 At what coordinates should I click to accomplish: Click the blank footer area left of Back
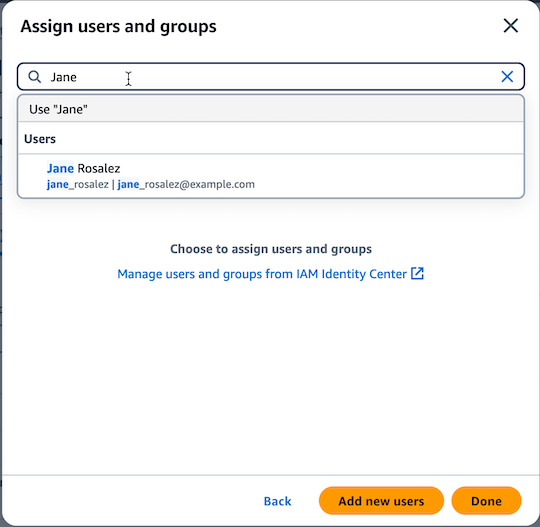click(x=131, y=501)
